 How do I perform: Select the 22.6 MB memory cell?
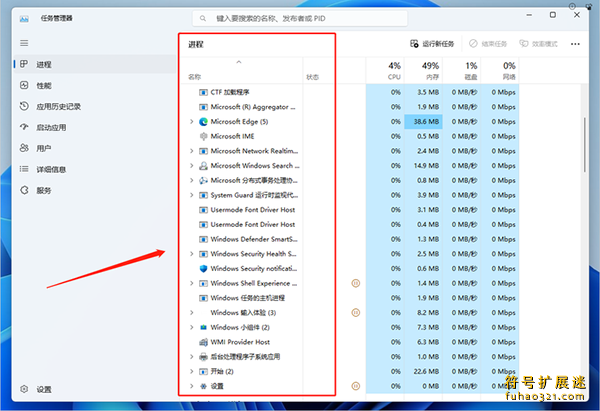coord(423,371)
